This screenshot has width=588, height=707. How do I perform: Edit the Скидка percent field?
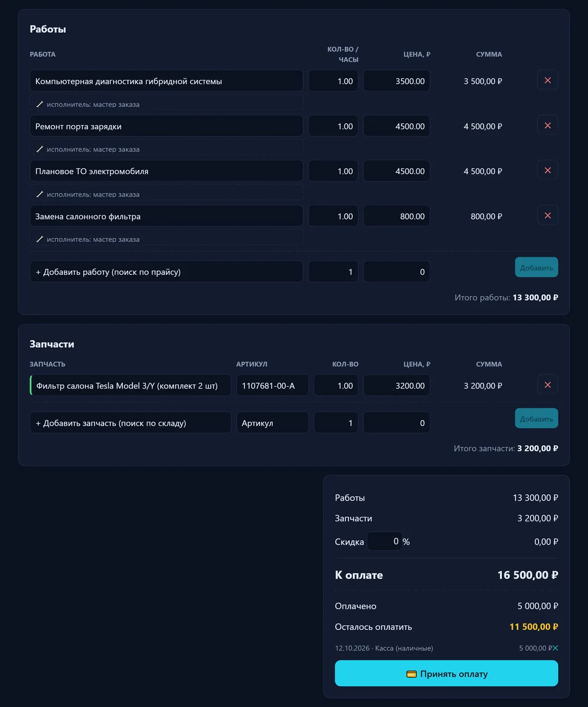384,541
